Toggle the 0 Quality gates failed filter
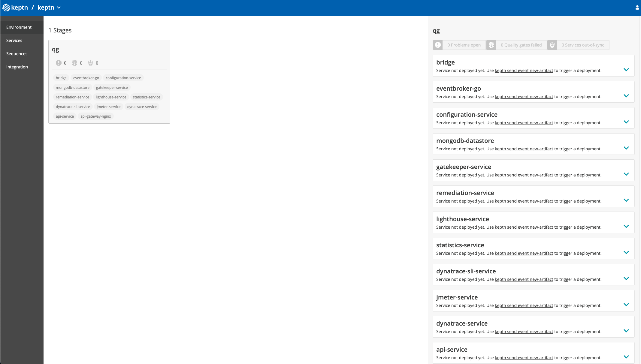 tap(521, 45)
